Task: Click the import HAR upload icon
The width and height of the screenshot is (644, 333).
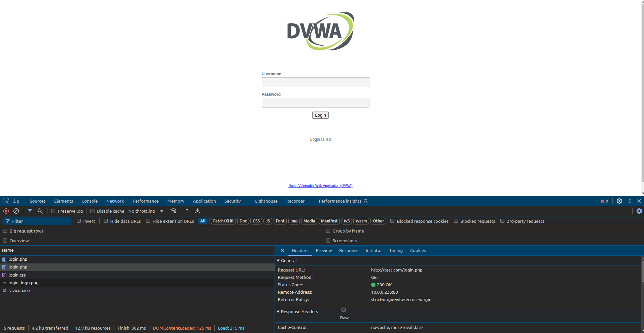Action: coord(187,211)
